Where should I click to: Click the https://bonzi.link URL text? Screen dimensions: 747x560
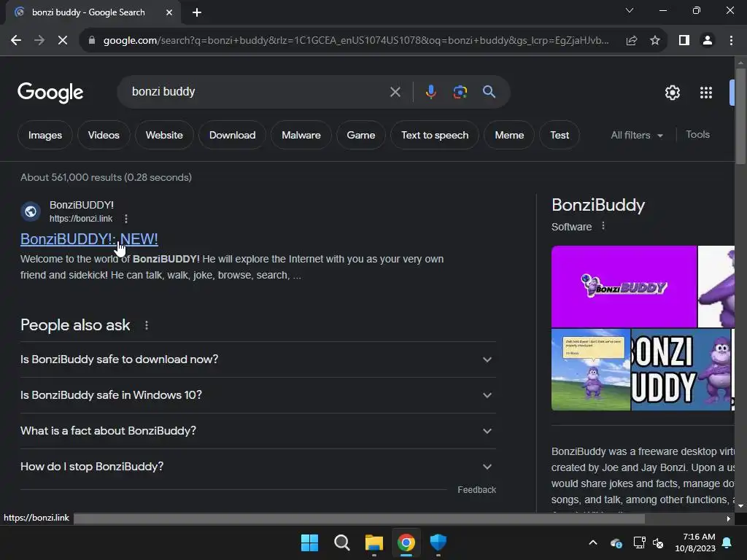(81, 219)
